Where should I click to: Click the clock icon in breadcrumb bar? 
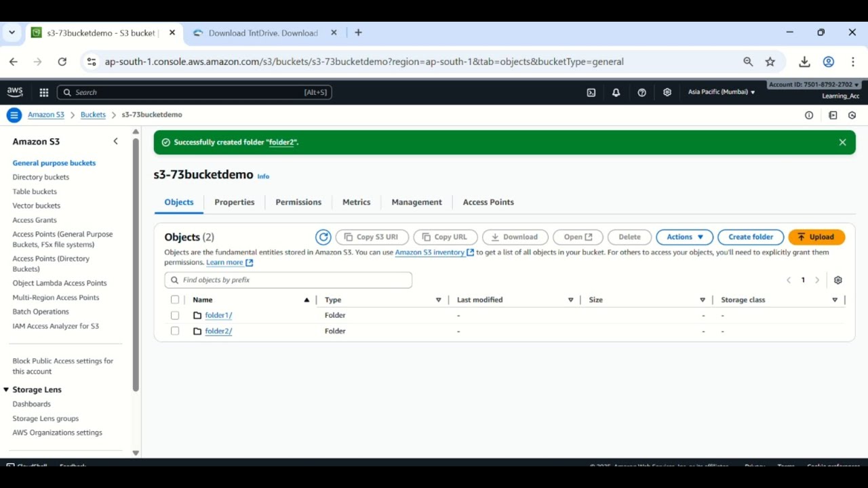(852, 115)
